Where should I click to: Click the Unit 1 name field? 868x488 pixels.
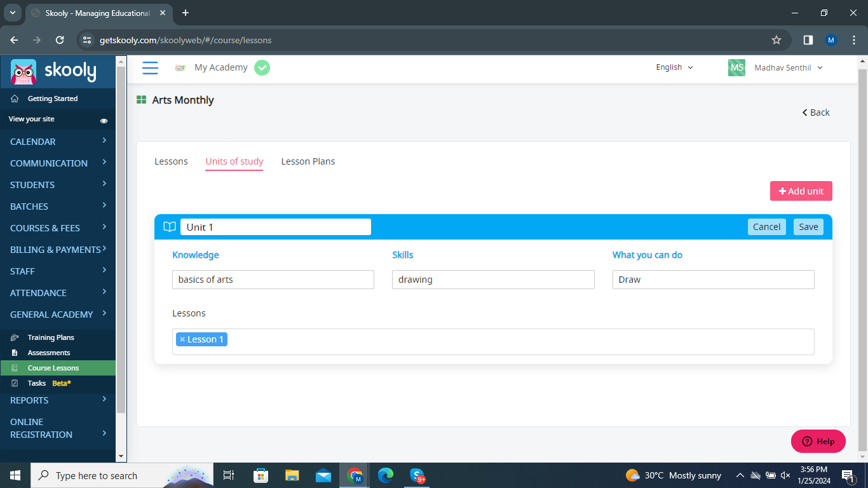(x=276, y=227)
